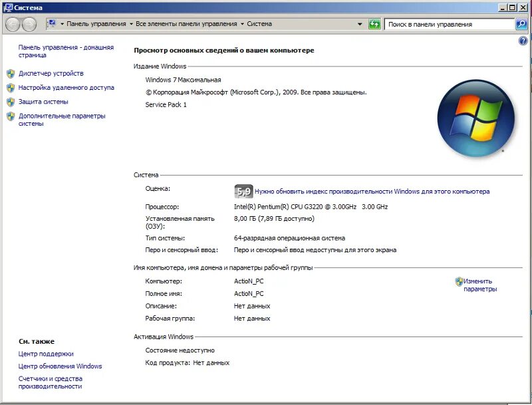Click Нет данных next to Рабочая группа
The image size is (532, 405).
[252, 319]
